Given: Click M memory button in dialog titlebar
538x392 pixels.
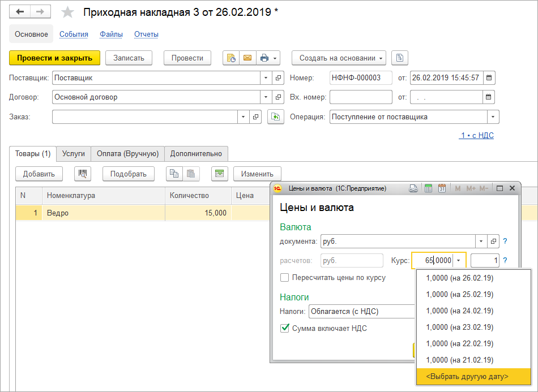Looking at the screenshot, I should pyautogui.click(x=458, y=188).
